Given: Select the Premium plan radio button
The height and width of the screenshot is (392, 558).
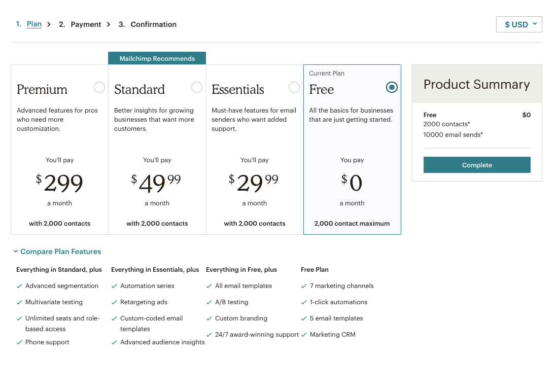Looking at the screenshot, I should (x=99, y=87).
